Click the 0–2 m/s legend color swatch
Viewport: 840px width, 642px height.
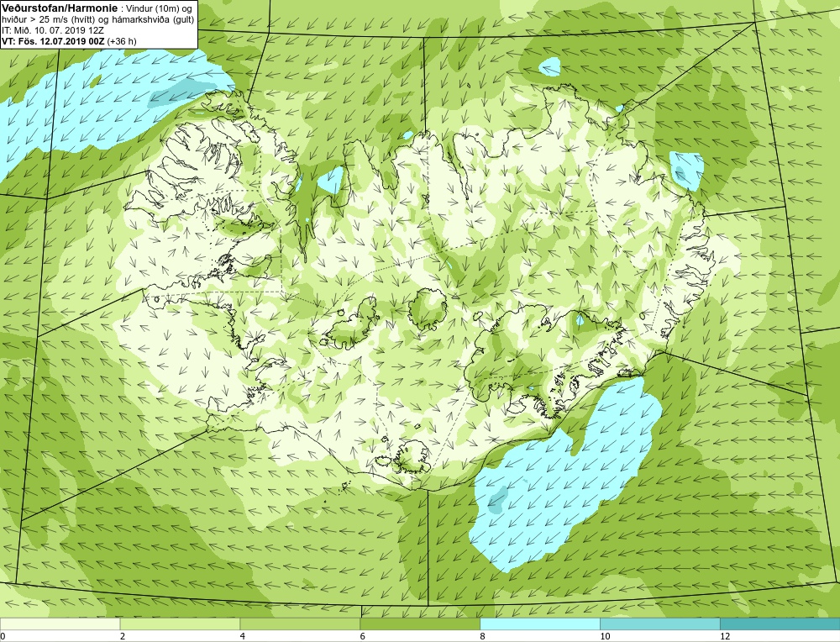[x=60, y=624]
